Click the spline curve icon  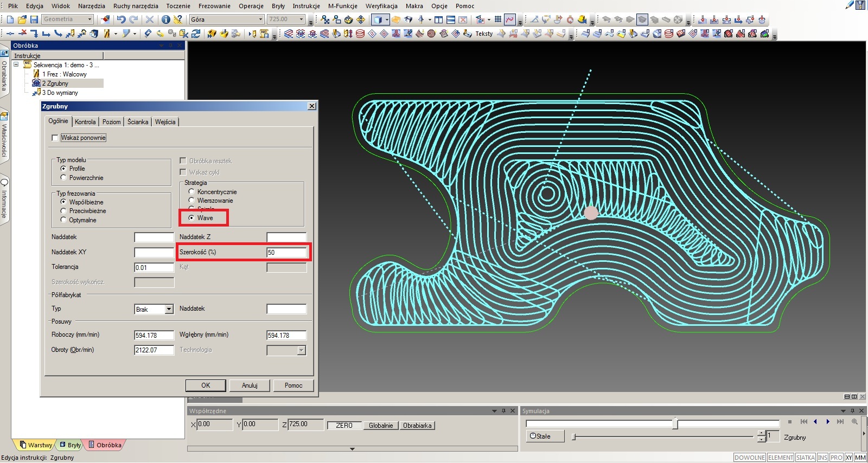(509, 20)
